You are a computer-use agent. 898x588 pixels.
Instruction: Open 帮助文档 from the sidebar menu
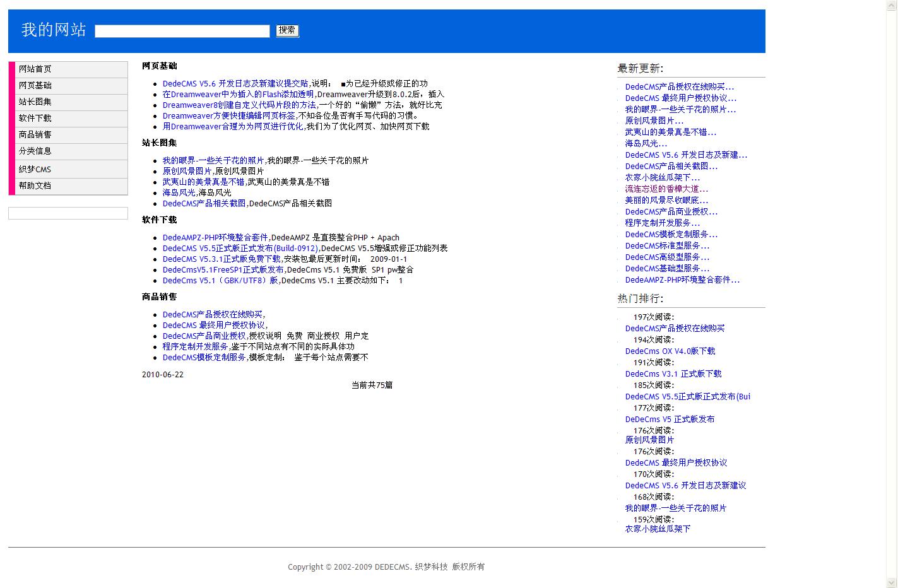[x=71, y=186]
